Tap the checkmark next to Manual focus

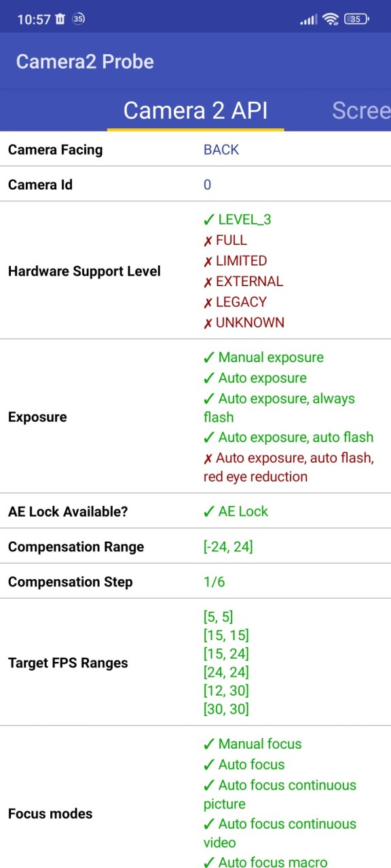click(x=209, y=744)
